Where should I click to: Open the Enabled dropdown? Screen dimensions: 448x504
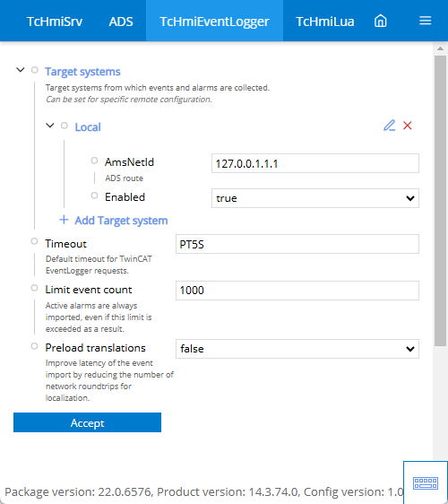point(315,198)
